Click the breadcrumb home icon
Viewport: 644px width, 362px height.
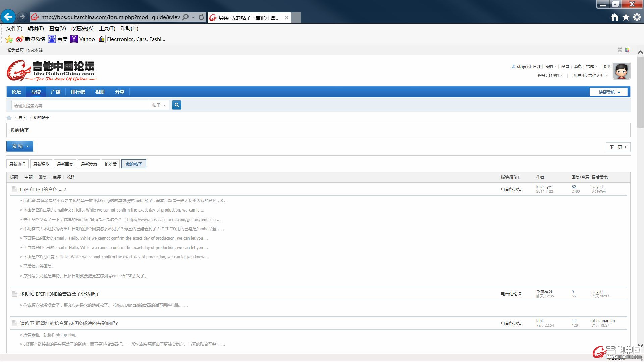click(x=9, y=118)
